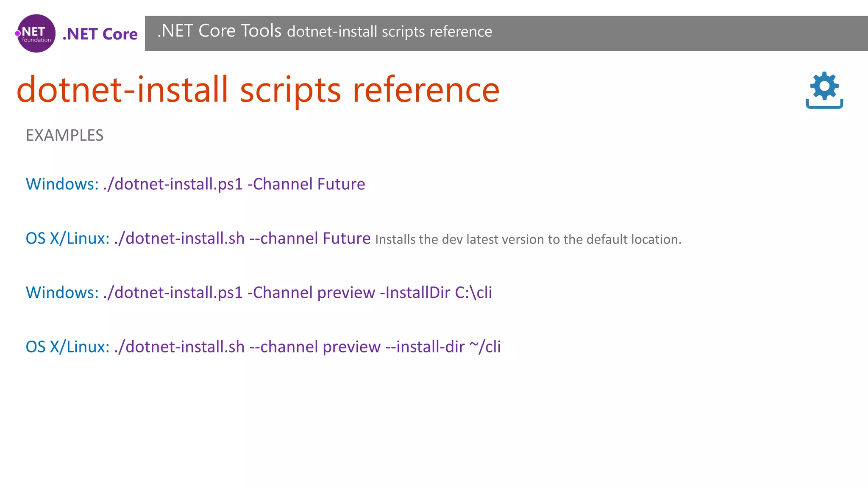868x488 pixels.
Task: Click the 'EXAMPLES' label
Action: coord(64,135)
